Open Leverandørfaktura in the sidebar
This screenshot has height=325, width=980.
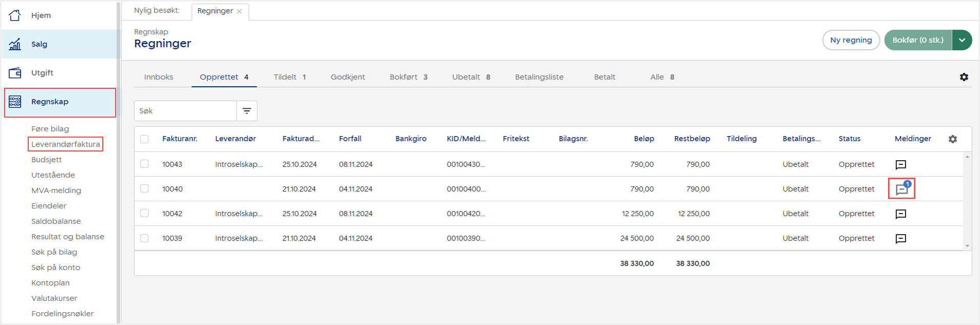65,144
